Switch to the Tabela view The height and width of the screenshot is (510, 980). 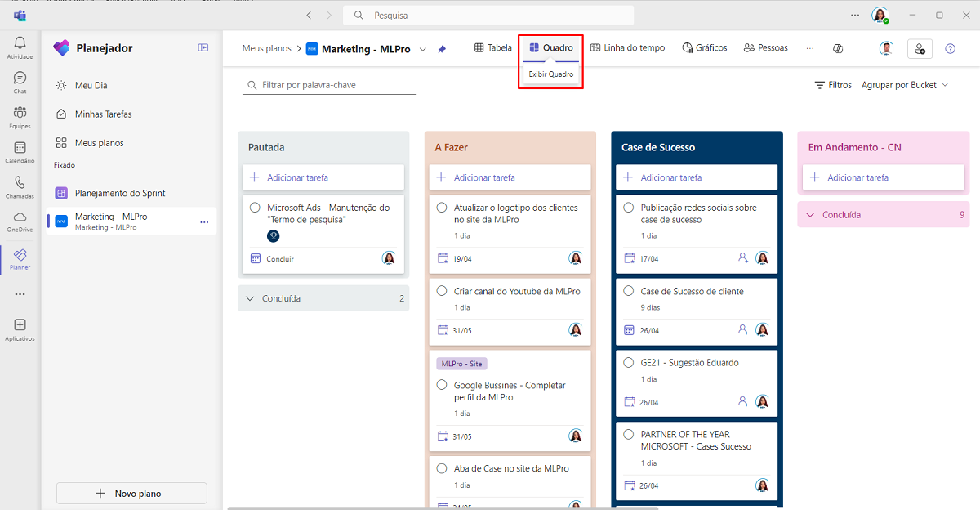(493, 48)
